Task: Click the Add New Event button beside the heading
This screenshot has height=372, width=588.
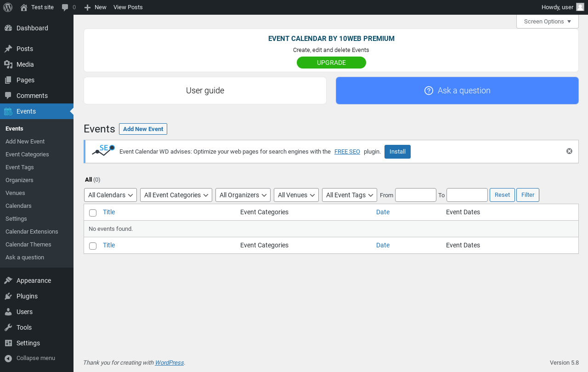Action: point(143,129)
